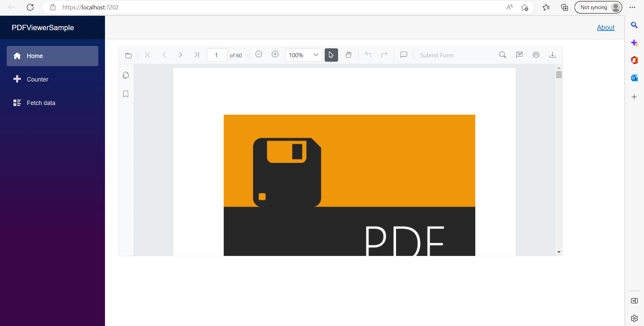644x326 pixels.
Task: Navigate to the Fetch data page
Action: [41, 103]
